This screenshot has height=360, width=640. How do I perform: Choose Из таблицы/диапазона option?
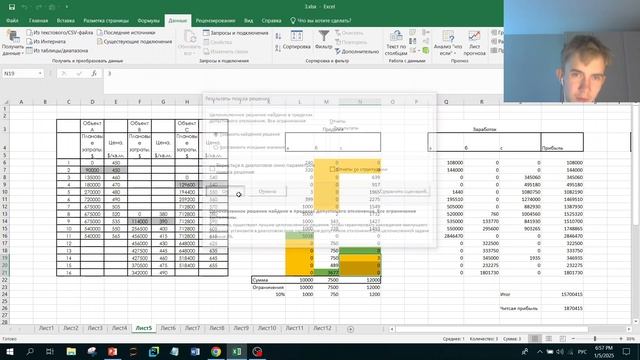point(57,51)
